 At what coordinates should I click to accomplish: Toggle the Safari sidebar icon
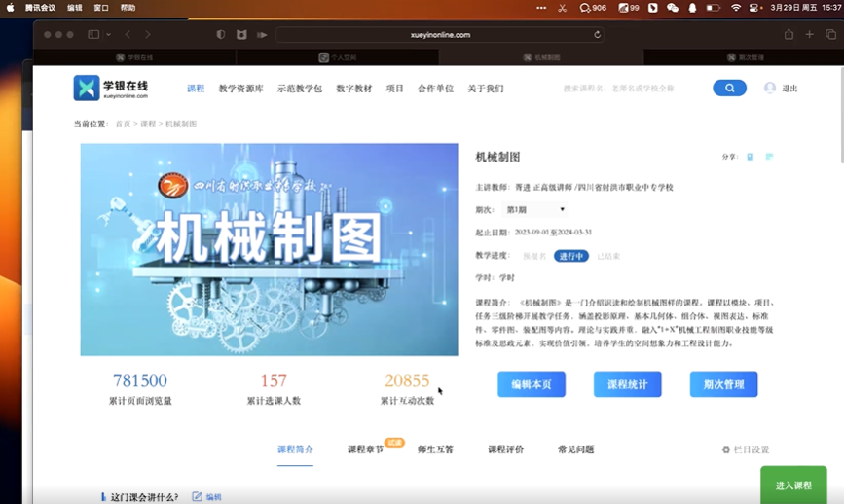click(93, 34)
